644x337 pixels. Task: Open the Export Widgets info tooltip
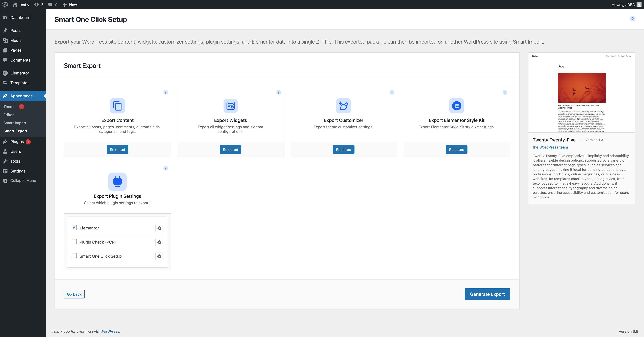[278, 92]
